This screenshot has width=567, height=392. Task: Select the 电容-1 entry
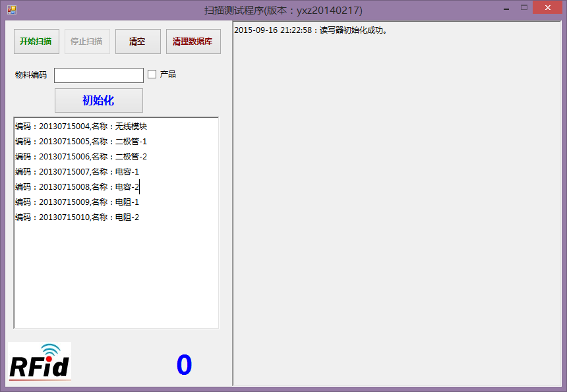(x=76, y=171)
